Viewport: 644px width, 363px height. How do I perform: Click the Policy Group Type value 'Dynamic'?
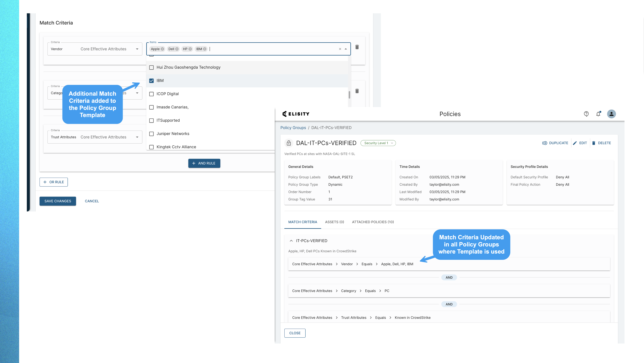[x=335, y=185]
